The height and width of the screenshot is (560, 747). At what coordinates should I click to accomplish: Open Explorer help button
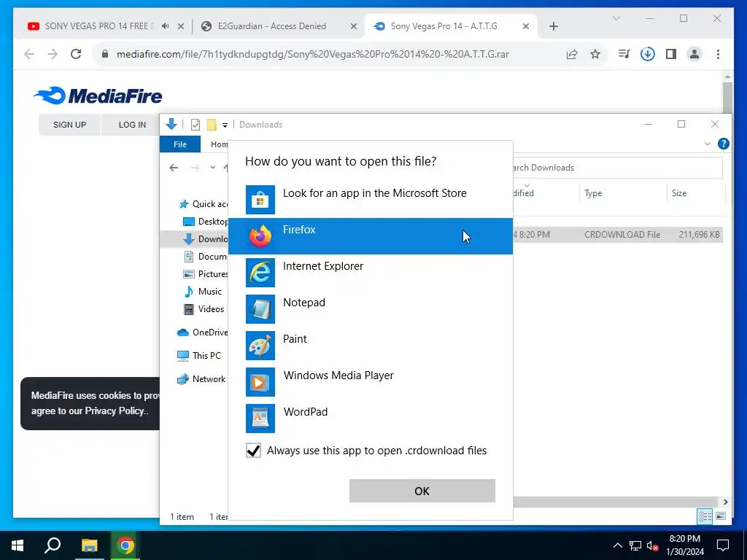coord(723,144)
